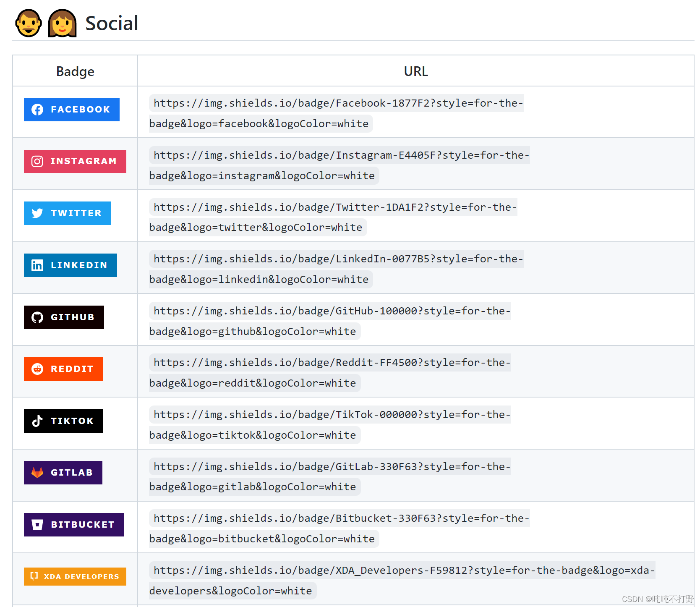Viewport: 700px width, 607px height.
Task: Click 'badge&logo=github&logoColor=white' code line
Action: click(x=254, y=332)
